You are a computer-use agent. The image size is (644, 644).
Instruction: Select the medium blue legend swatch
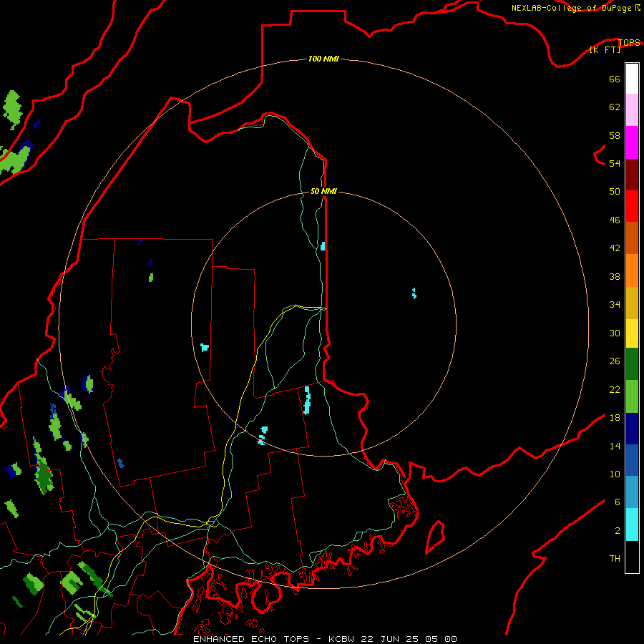tap(632, 460)
